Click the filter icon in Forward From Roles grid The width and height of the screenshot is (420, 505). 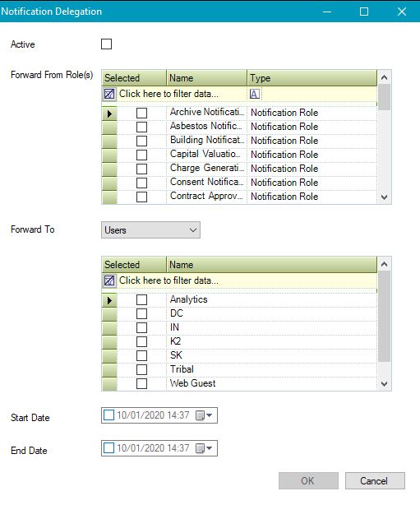(109, 94)
